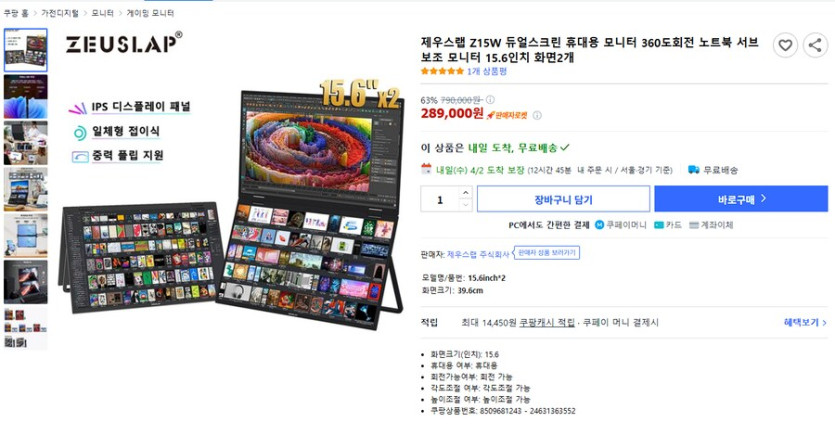This screenshot has width=835, height=435.
Task: Open the share icon button
Action: [x=815, y=45]
